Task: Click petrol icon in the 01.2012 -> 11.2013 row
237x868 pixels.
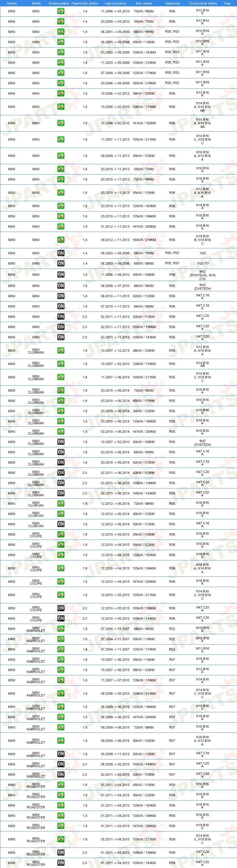Action: pyautogui.click(x=61, y=227)
